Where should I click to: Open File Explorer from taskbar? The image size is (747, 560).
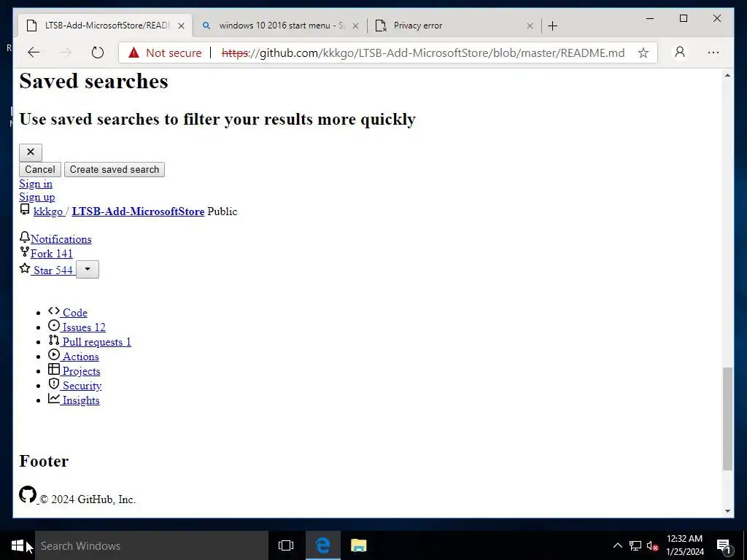pyautogui.click(x=359, y=545)
